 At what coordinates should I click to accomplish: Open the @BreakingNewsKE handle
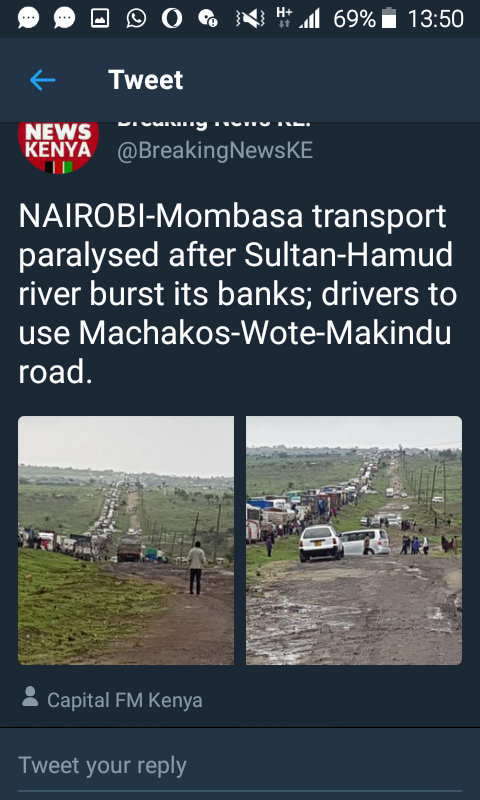(215, 152)
